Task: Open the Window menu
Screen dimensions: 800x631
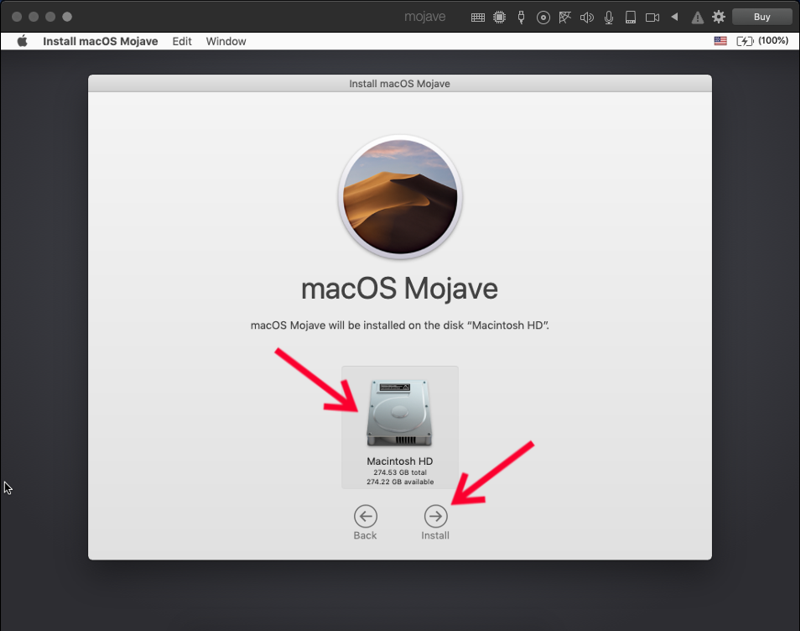Action: coord(226,41)
